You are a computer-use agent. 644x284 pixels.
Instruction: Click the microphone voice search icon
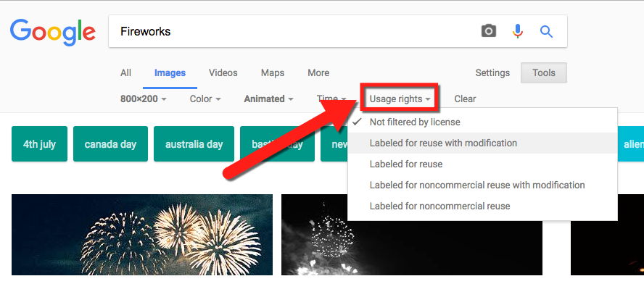tap(518, 31)
